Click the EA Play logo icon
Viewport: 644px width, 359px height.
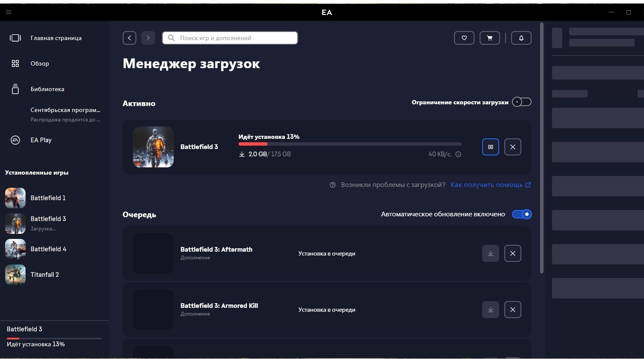(x=15, y=140)
